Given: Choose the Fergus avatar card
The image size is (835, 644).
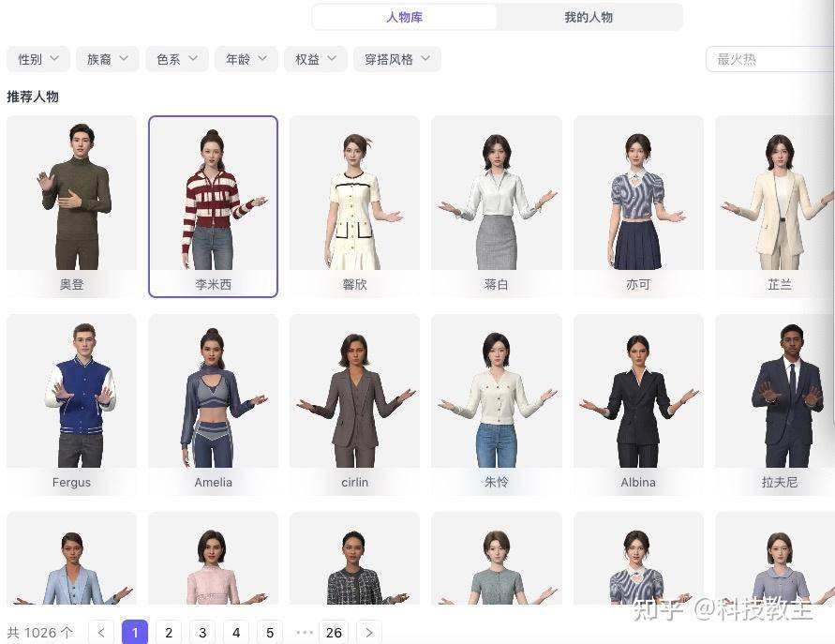Looking at the screenshot, I should (x=71, y=405).
